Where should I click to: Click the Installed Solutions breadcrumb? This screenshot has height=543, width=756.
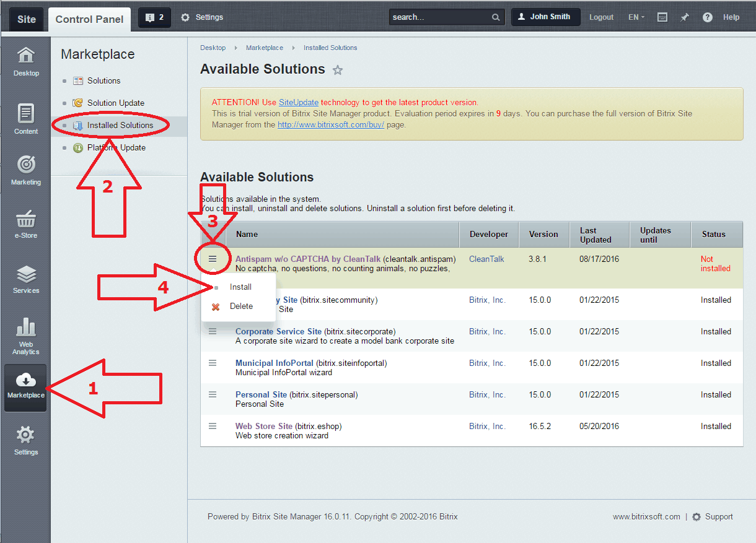(330, 48)
